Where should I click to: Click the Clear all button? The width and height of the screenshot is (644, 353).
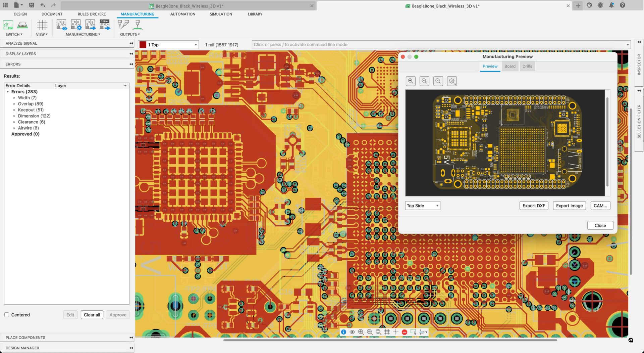tap(92, 315)
